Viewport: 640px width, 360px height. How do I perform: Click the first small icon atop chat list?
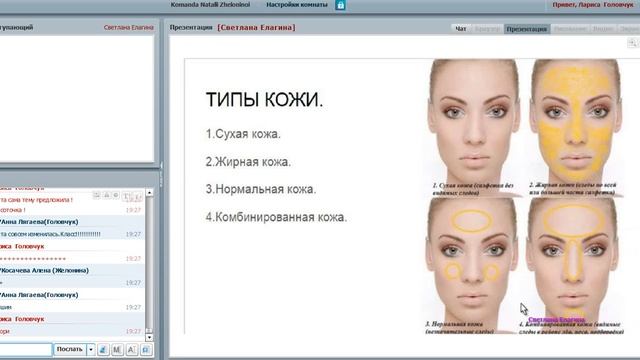coord(96,196)
